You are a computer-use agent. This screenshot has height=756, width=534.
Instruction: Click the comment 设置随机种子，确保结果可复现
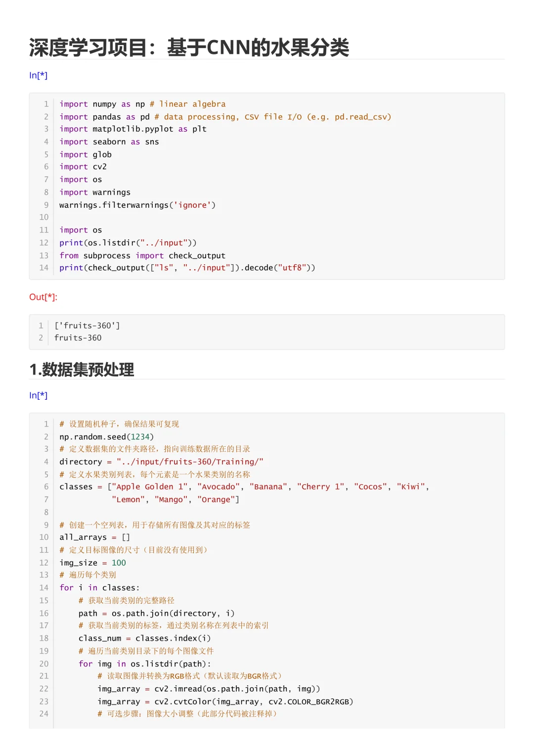[119, 424]
